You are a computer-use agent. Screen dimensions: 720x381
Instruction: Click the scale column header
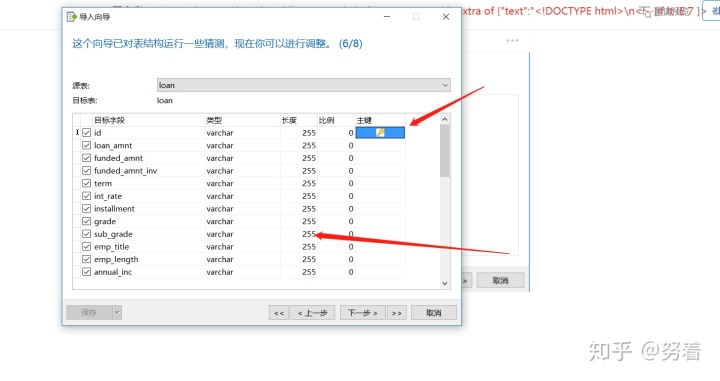[x=336, y=120]
